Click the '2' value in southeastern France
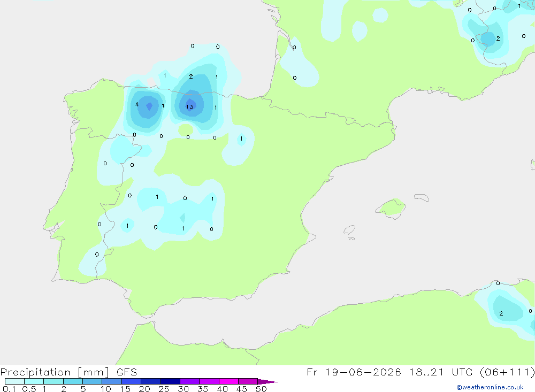The width and height of the screenshot is (535, 392). point(498,39)
